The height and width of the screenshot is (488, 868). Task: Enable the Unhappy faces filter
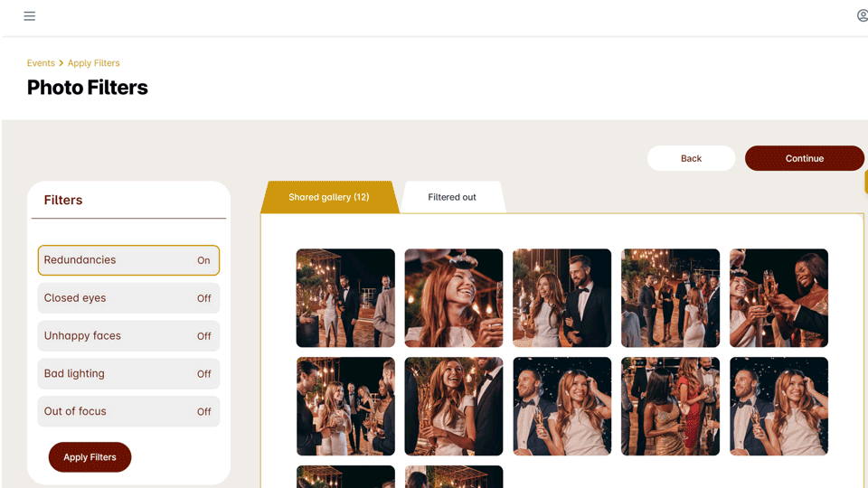pos(128,336)
